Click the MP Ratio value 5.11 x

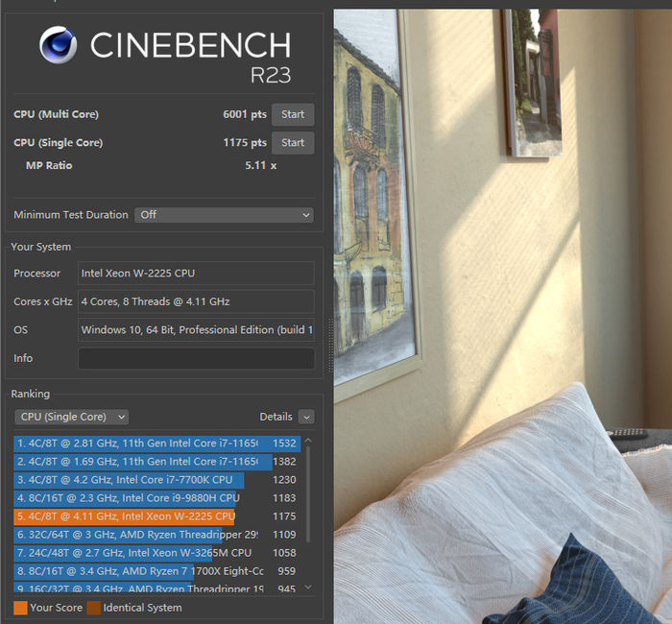coord(260,165)
